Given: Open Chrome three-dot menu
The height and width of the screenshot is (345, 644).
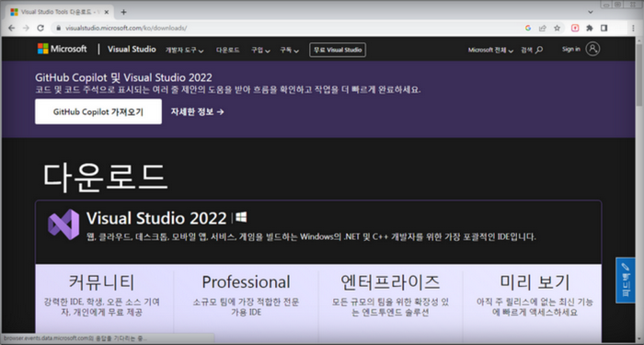Looking at the screenshot, I should (x=633, y=28).
